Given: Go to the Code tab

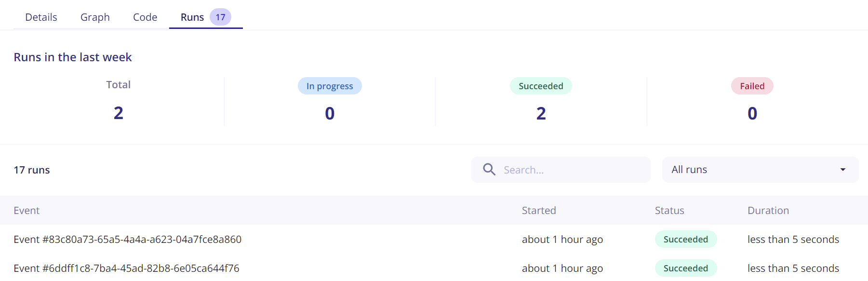Looking at the screenshot, I should coord(145,17).
